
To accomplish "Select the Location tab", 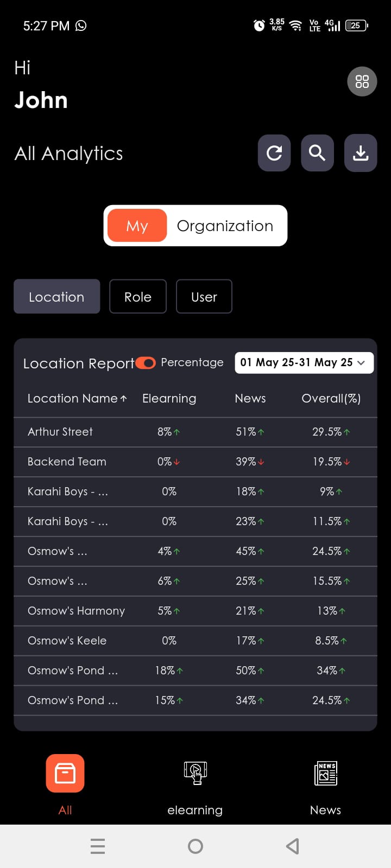I will click(x=56, y=297).
